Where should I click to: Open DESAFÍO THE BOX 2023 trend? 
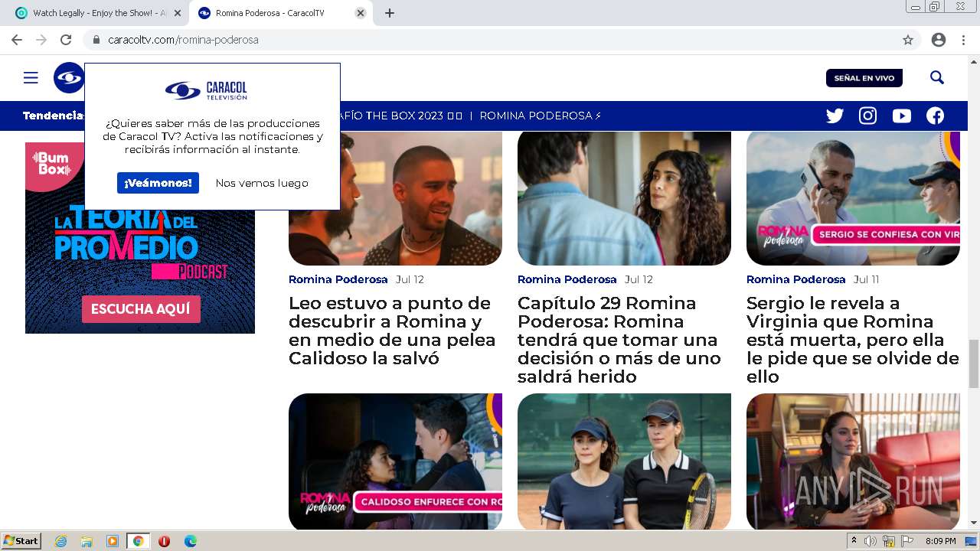[402, 116]
